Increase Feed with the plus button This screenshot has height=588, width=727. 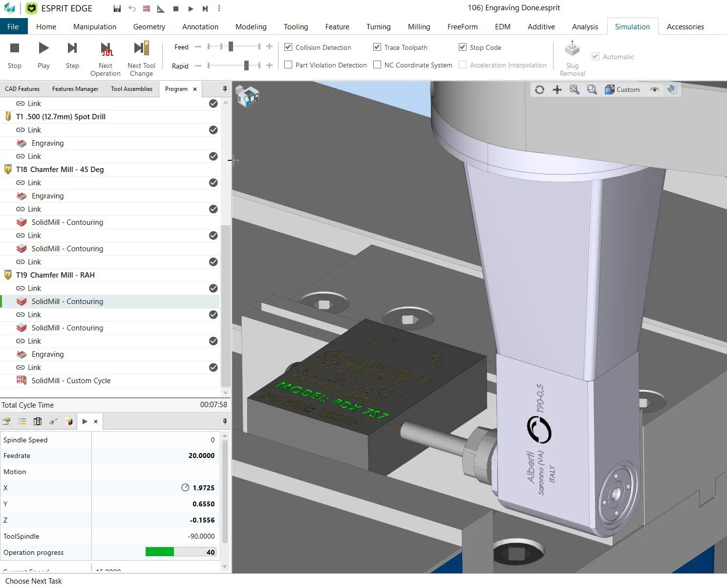(x=269, y=46)
